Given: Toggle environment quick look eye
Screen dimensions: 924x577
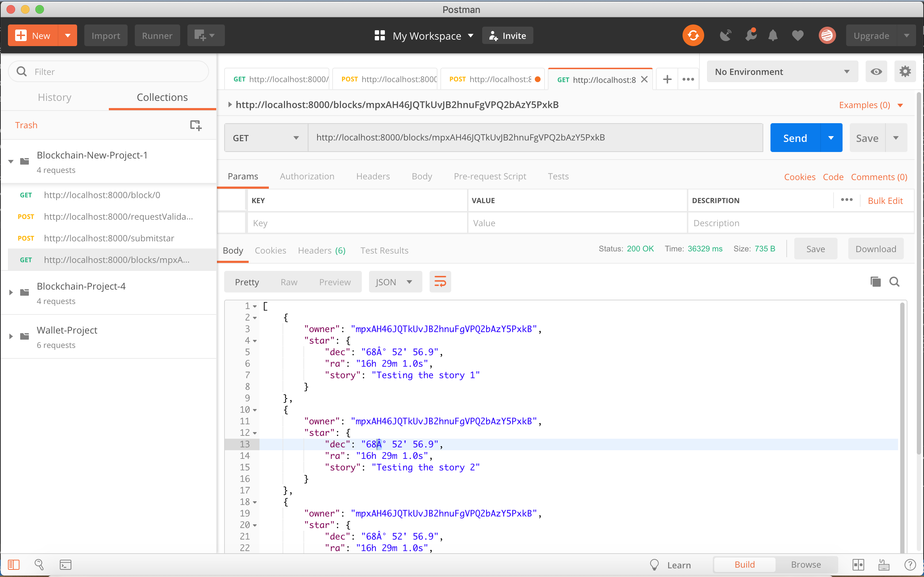Looking at the screenshot, I should [x=876, y=72].
